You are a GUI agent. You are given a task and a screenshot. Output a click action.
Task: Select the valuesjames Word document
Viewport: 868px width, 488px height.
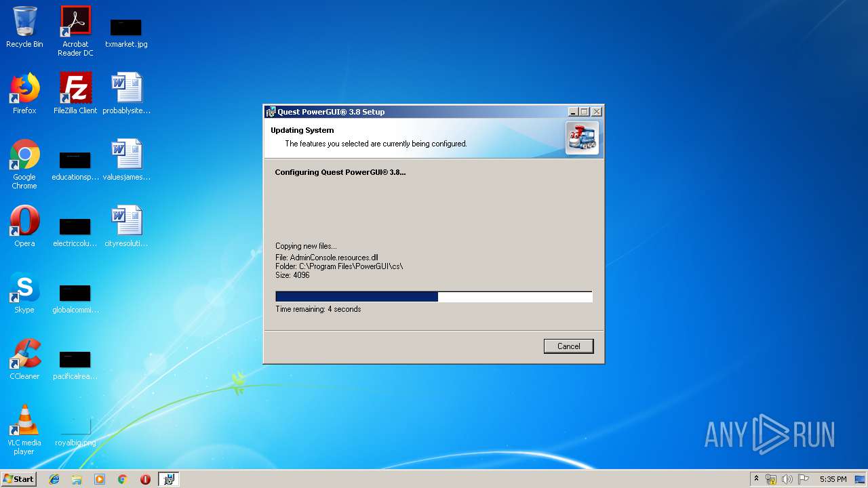pyautogui.click(x=126, y=160)
